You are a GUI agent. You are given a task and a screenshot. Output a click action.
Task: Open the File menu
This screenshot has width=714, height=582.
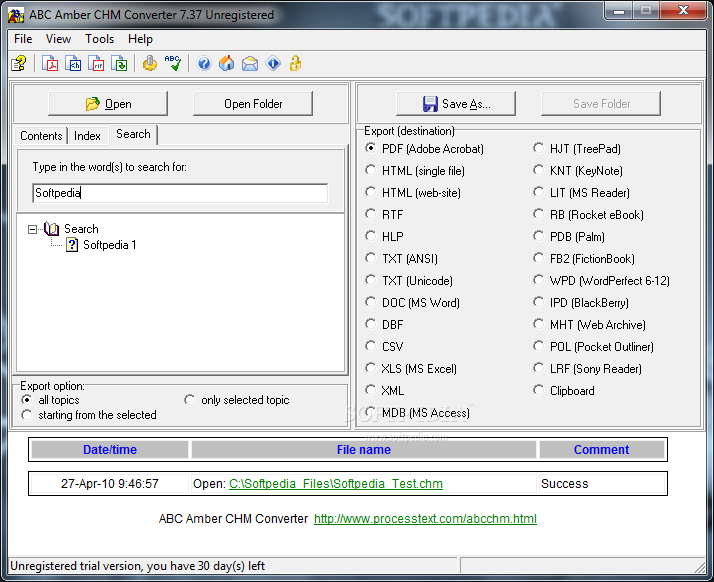pyautogui.click(x=23, y=39)
